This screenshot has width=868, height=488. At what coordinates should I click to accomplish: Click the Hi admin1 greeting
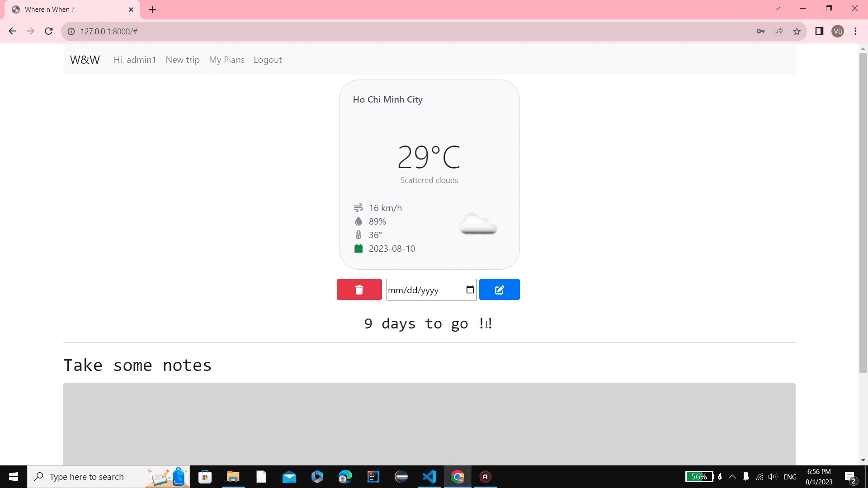135,60
